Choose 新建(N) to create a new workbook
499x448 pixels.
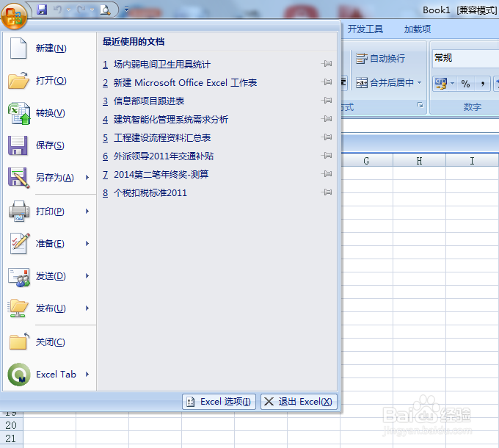pos(49,48)
